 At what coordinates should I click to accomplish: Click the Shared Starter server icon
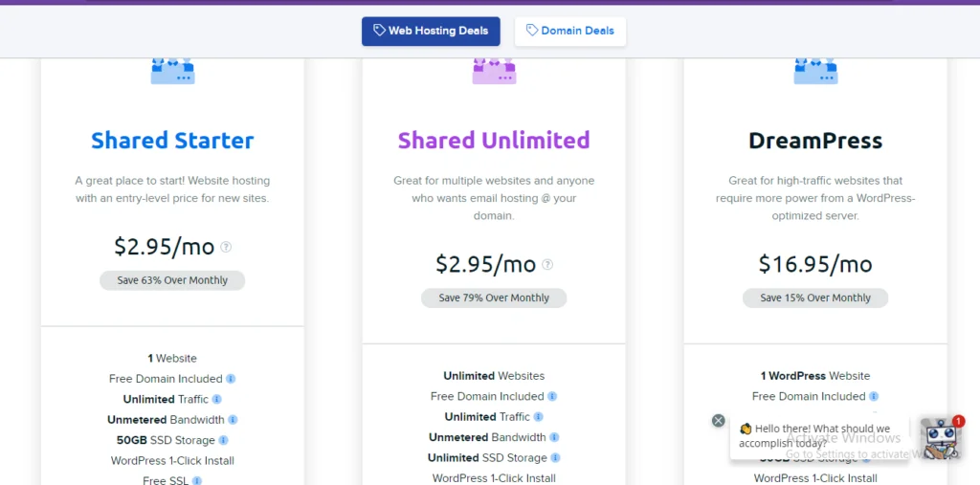[172, 71]
